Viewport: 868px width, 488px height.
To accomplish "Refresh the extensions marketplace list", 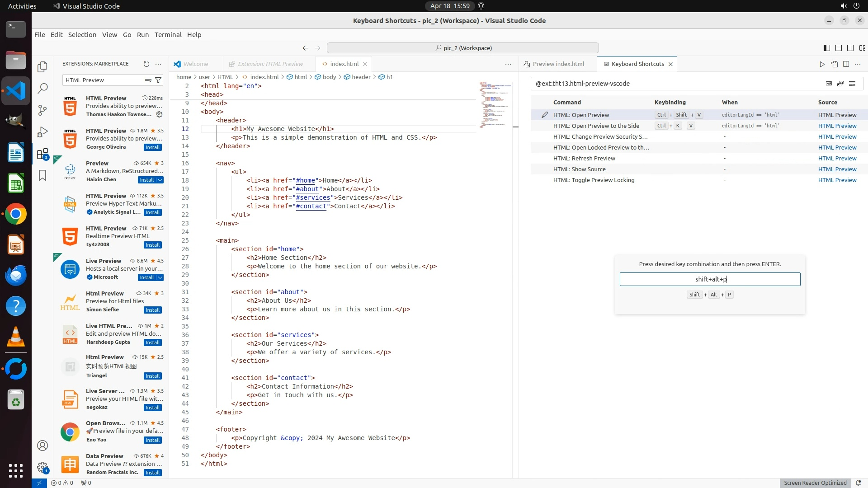I will (146, 64).
